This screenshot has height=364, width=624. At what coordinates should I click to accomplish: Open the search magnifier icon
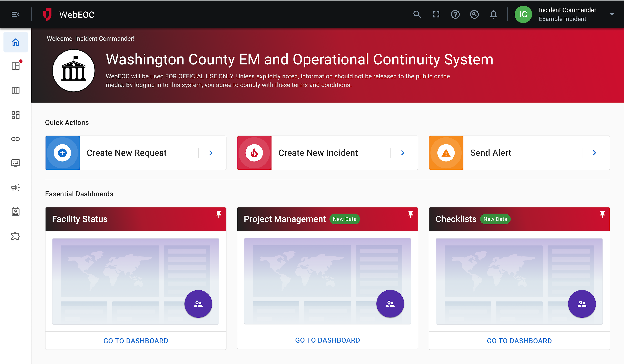coord(417,14)
